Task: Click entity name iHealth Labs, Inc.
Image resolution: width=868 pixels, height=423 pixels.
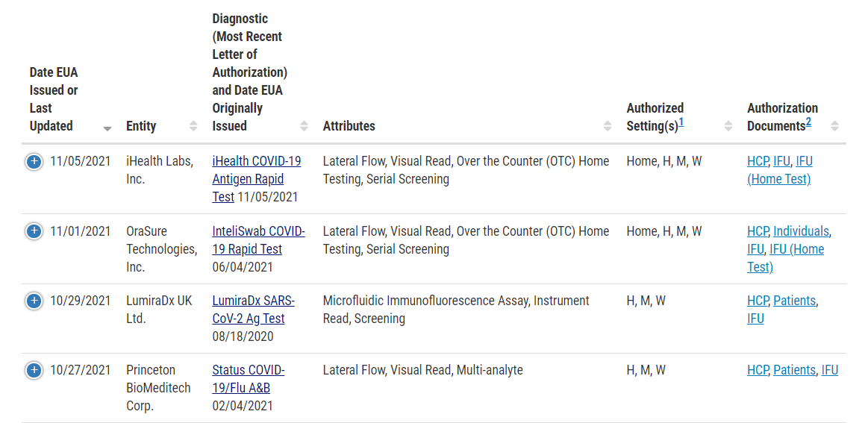Action: 160,171
